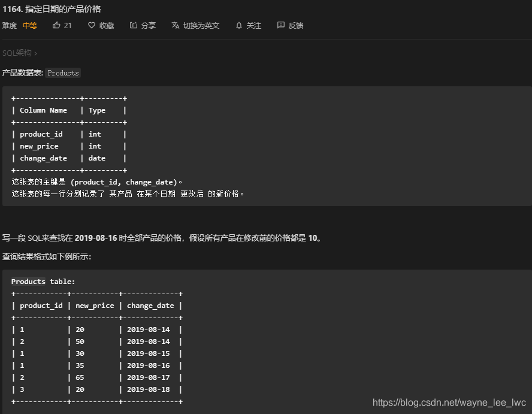Image resolution: width=532 pixels, height=414 pixels.
Task: Click the 分享 button label
Action: (x=148, y=25)
